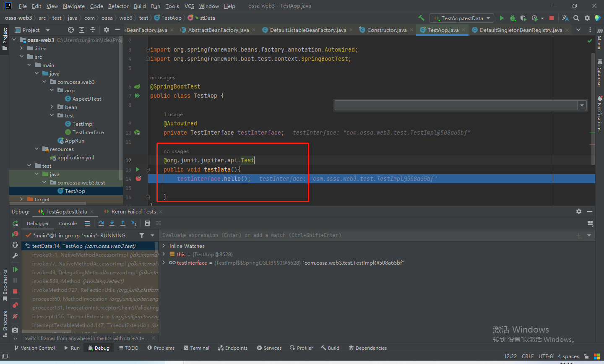Open Search Everywhere magnifier icon

[576, 18]
